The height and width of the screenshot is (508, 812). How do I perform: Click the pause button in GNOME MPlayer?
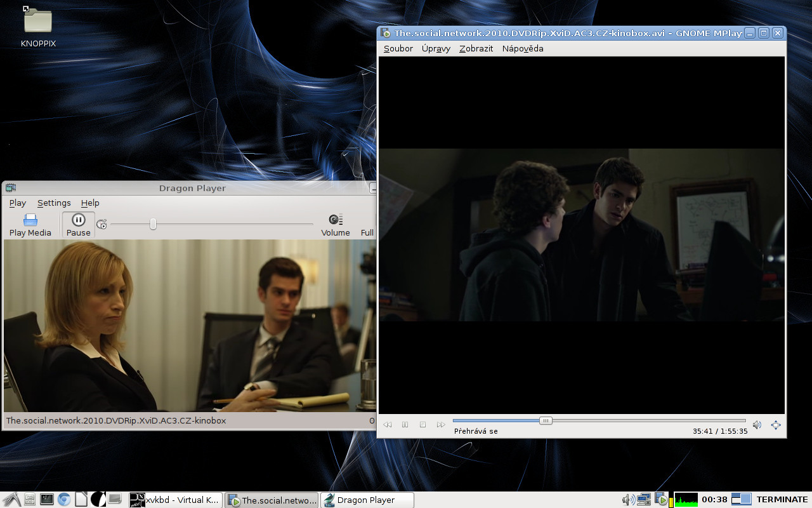pos(405,425)
